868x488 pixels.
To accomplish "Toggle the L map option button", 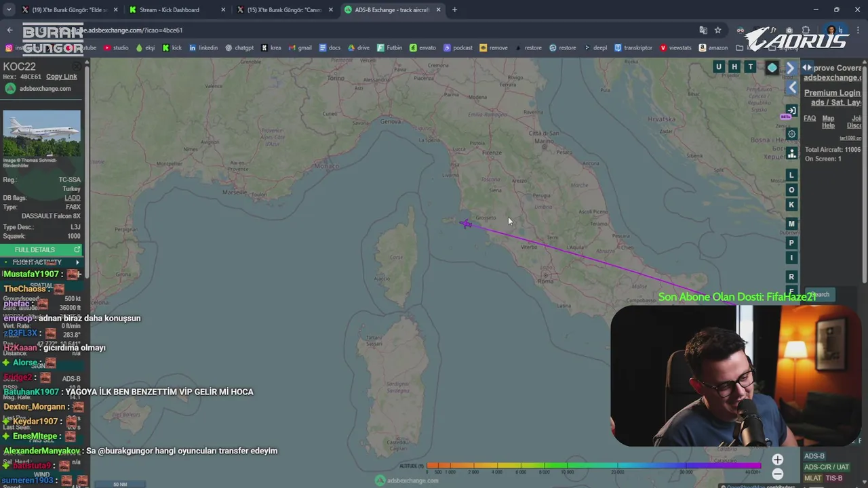I will (x=791, y=175).
